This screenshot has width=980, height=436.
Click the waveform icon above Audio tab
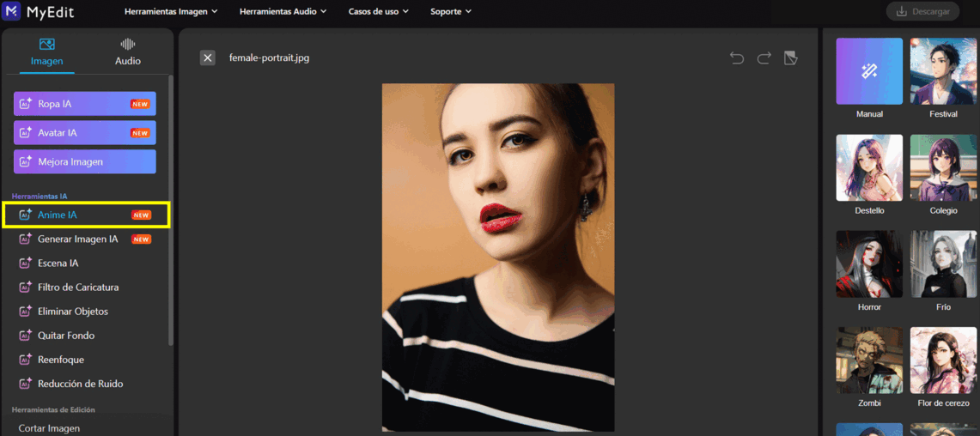click(128, 45)
